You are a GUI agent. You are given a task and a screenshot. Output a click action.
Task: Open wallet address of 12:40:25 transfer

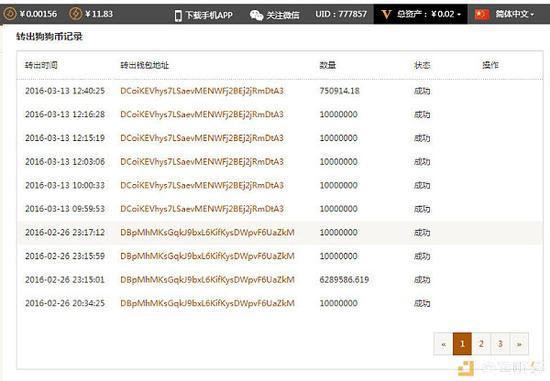click(x=202, y=91)
